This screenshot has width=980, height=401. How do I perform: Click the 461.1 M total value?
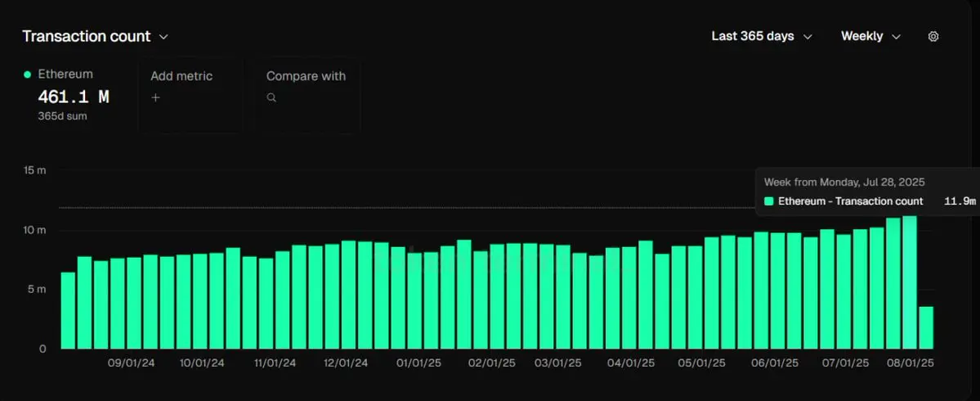(73, 97)
